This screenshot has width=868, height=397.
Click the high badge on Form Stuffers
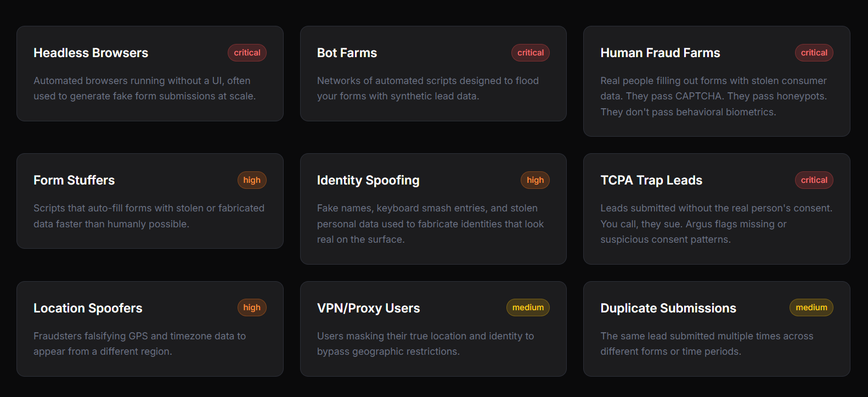click(x=252, y=180)
